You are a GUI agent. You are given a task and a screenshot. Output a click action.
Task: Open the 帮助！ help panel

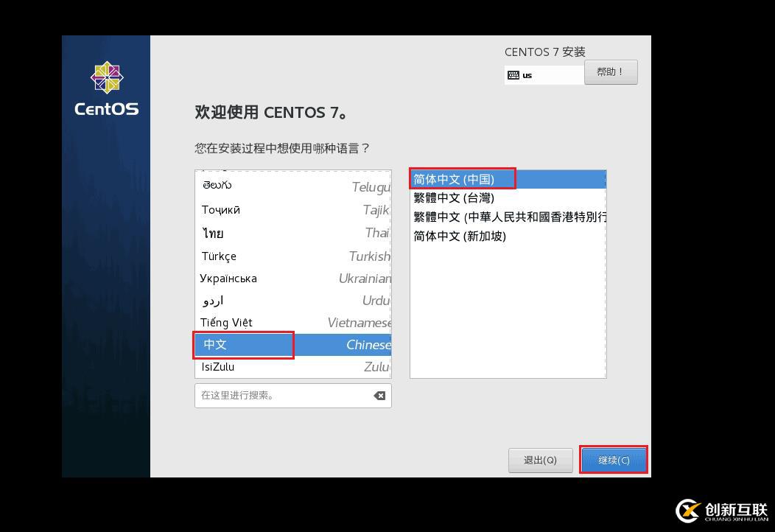(x=611, y=71)
